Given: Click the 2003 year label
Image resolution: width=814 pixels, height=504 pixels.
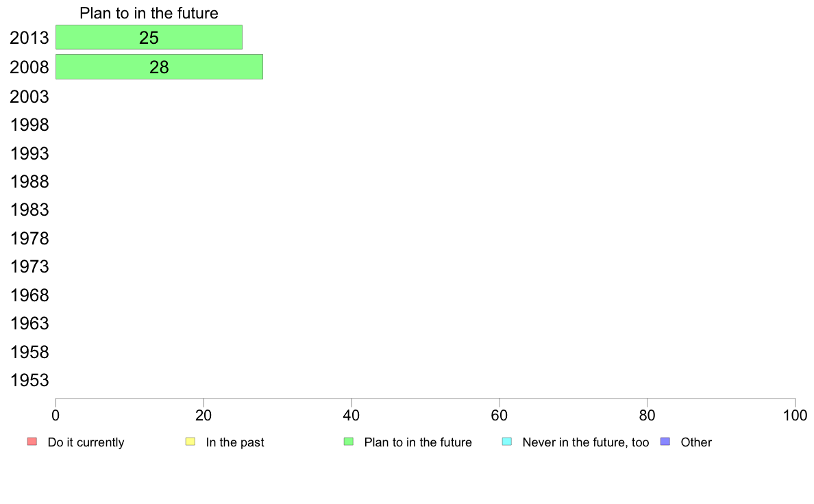Looking at the screenshot, I should coord(29,97).
